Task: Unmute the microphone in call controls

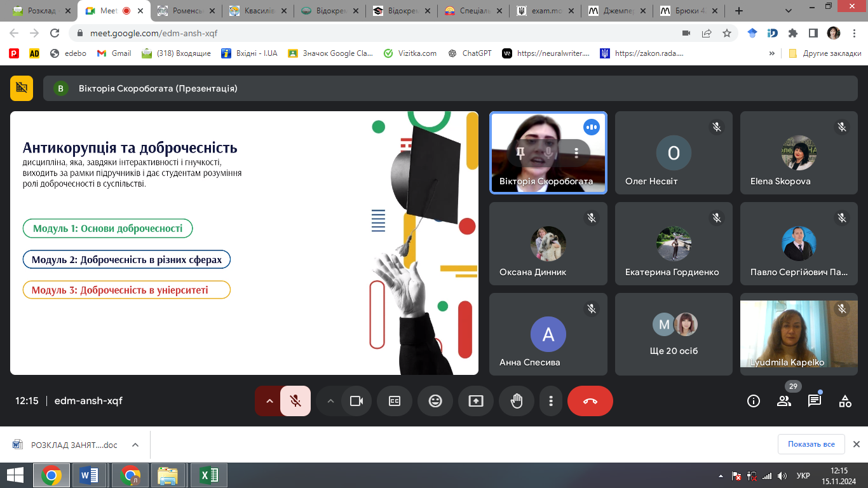Action: point(295,401)
